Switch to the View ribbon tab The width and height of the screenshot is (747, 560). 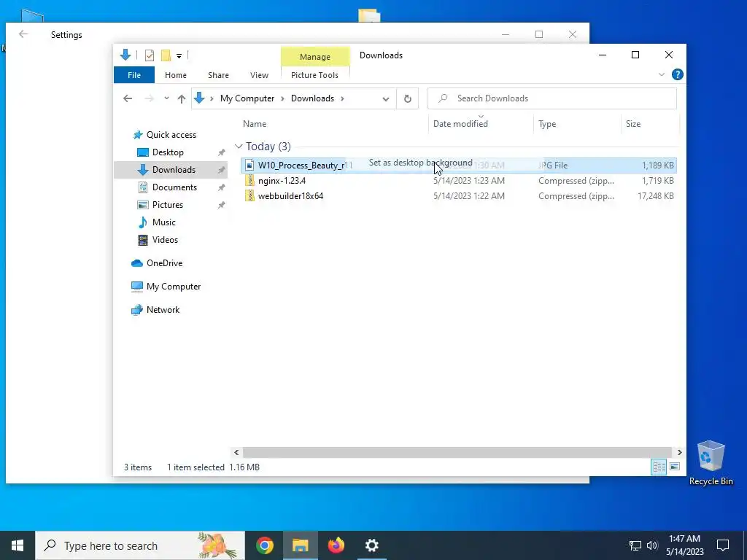(259, 75)
